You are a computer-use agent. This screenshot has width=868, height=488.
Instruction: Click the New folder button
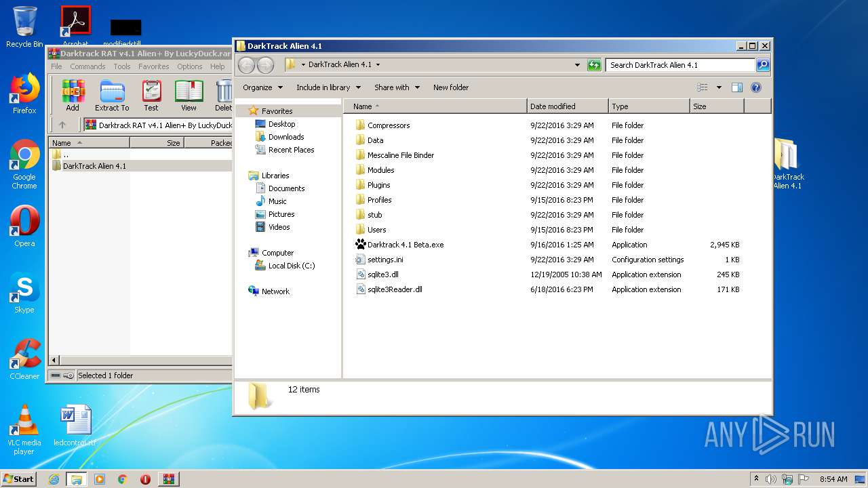[451, 87]
